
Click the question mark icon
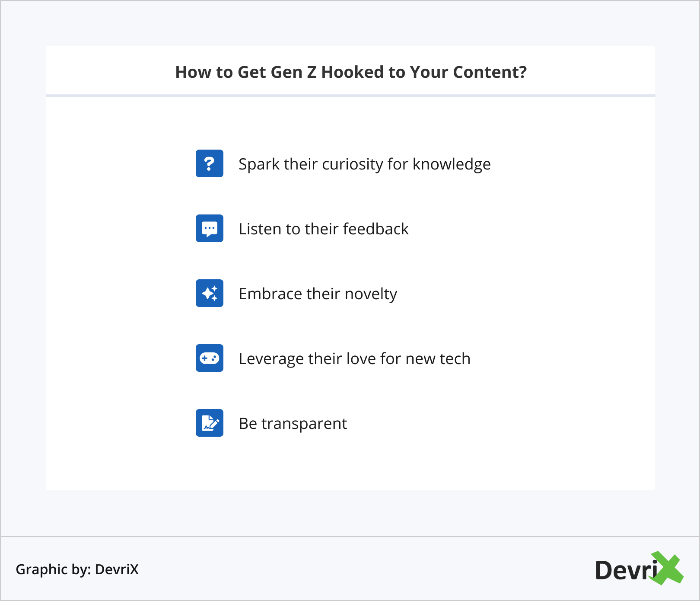(210, 163)
